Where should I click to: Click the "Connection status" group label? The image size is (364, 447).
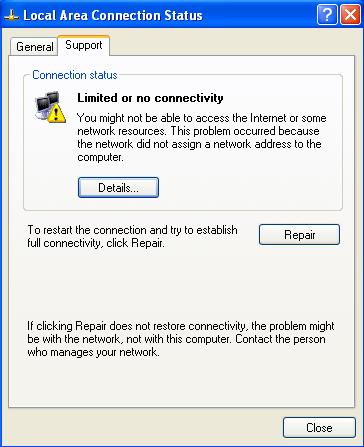point(75,75)
